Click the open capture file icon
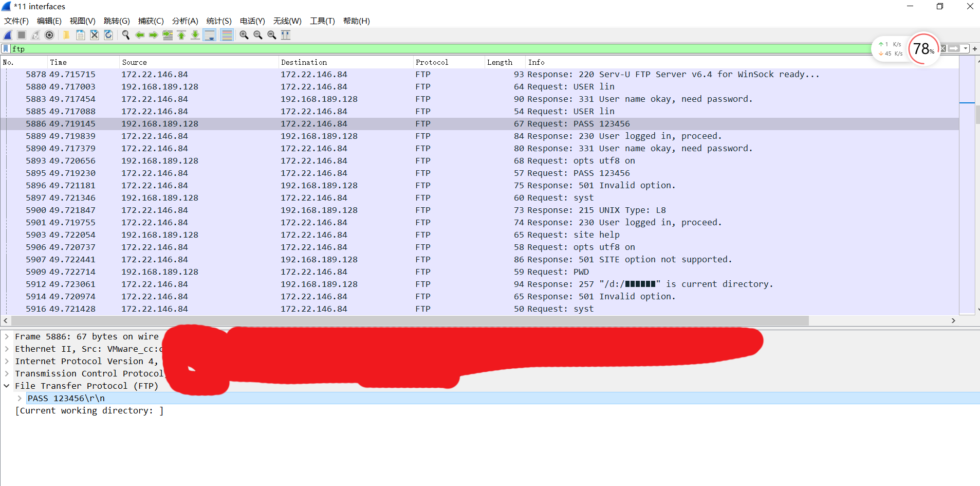Image resolution: width=980 pixels, height=486 pixels. (66, 35)
